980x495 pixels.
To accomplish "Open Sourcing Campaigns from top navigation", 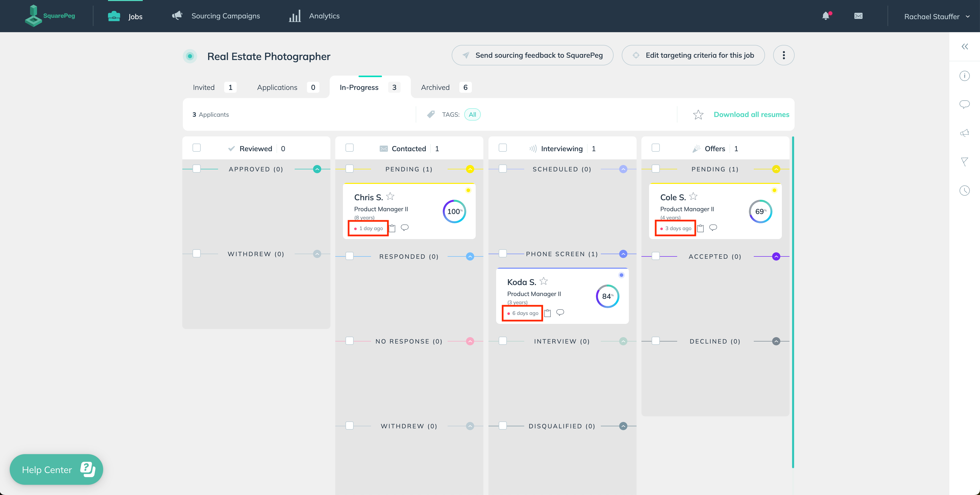I will coord(216,16).
